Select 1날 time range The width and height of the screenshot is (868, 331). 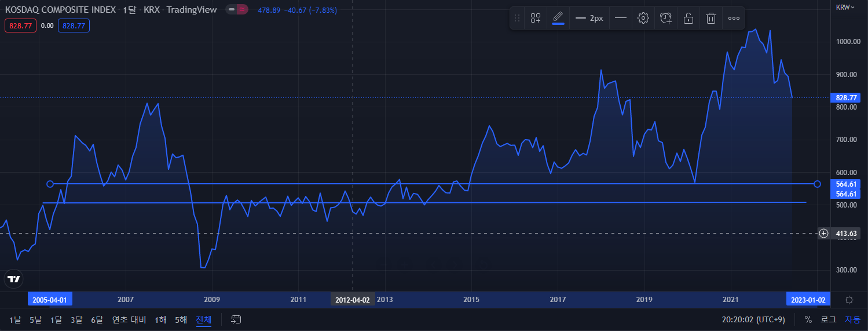pyautogui.click(x=15, y=319)
